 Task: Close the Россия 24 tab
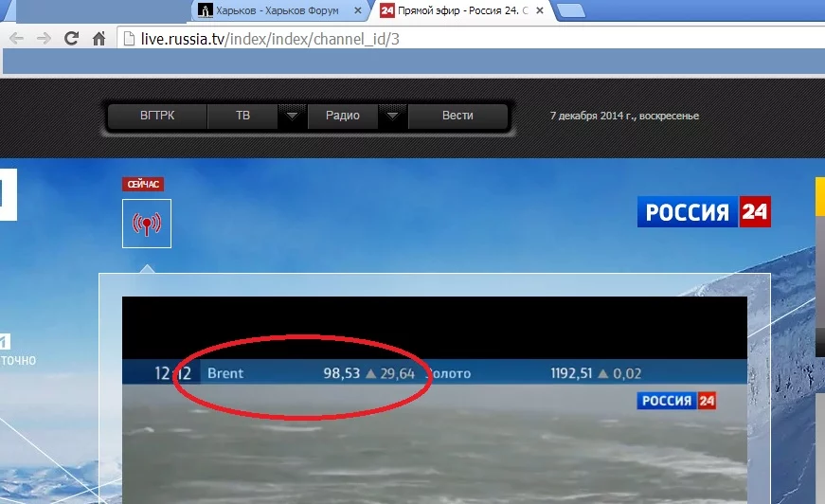pos(540,10)
